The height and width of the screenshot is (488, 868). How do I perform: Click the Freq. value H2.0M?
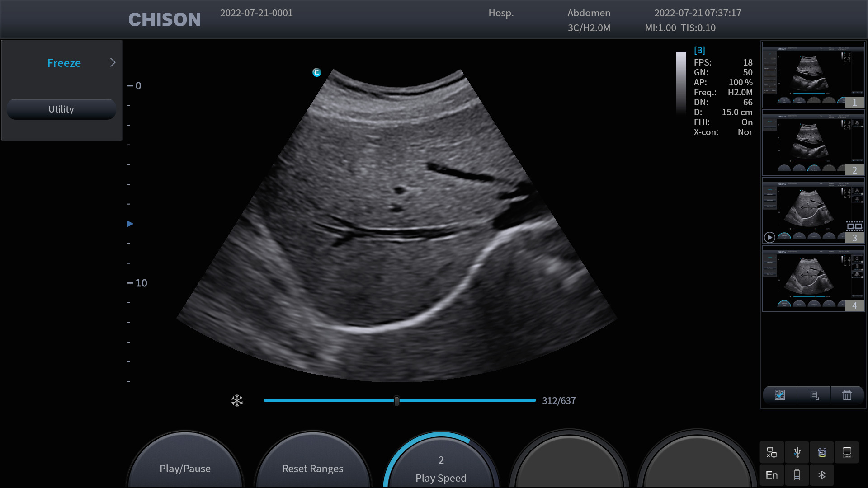coord(740,92)
